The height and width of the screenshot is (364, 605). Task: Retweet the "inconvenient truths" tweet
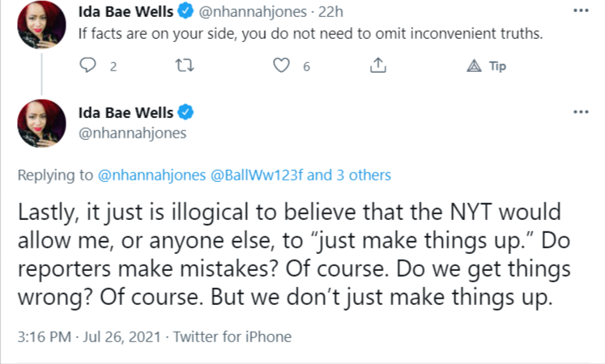tap(187, 66)
